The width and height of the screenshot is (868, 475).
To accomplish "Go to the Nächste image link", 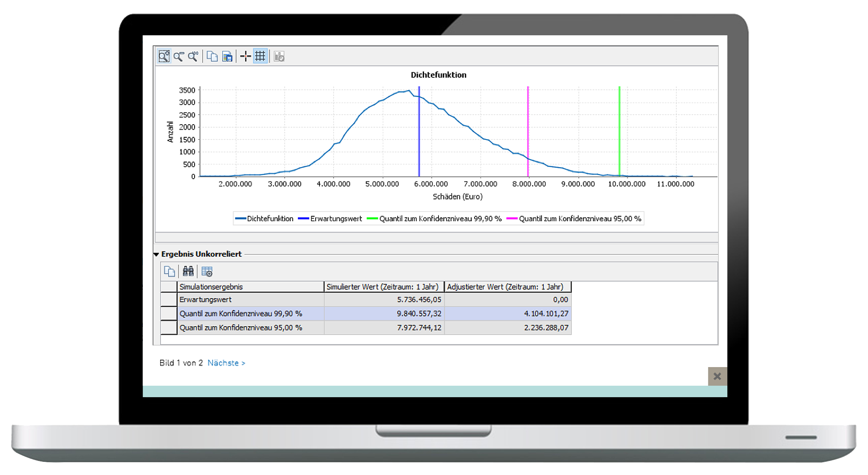I will pyautogui.click(x=226, y=363).
